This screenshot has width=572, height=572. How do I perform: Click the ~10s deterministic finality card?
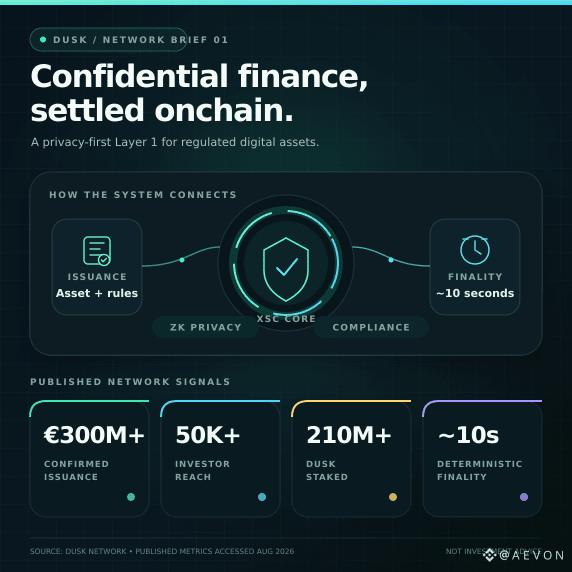482,459
